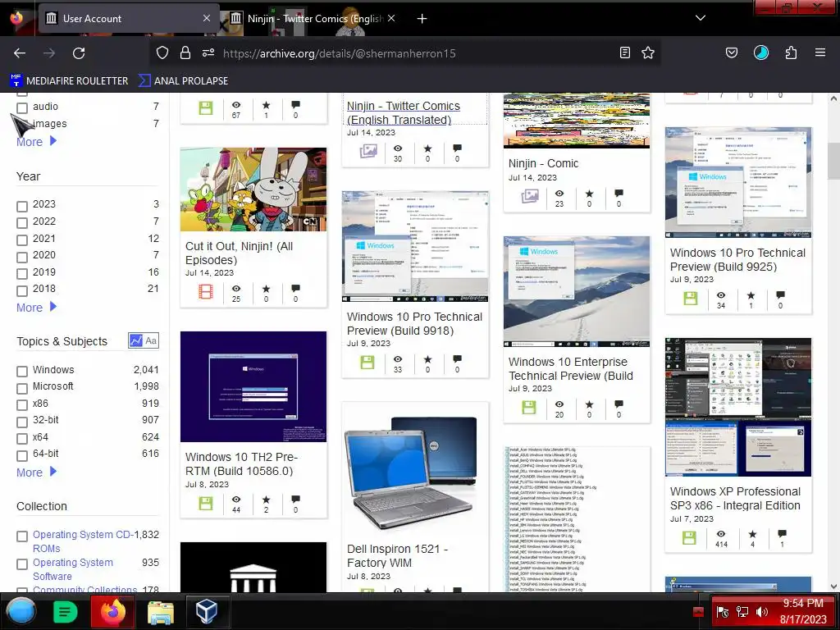Screen dimensions: 840x630
Task: Expand More under media type list
Action: coord(36,142)
